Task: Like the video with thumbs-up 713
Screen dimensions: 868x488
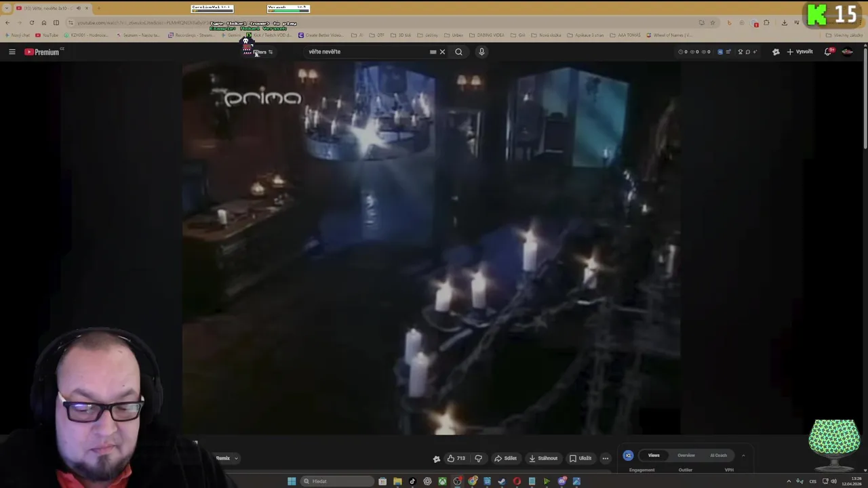Action: 456,458
